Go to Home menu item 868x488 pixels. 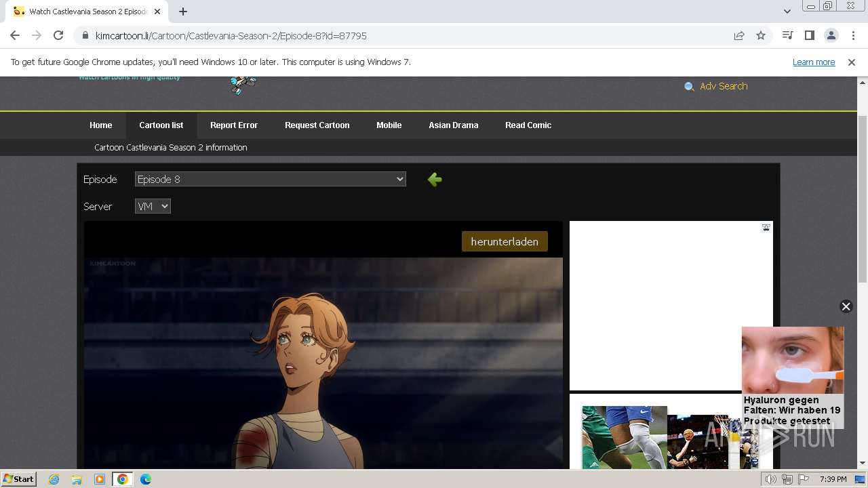coord(101,125)
